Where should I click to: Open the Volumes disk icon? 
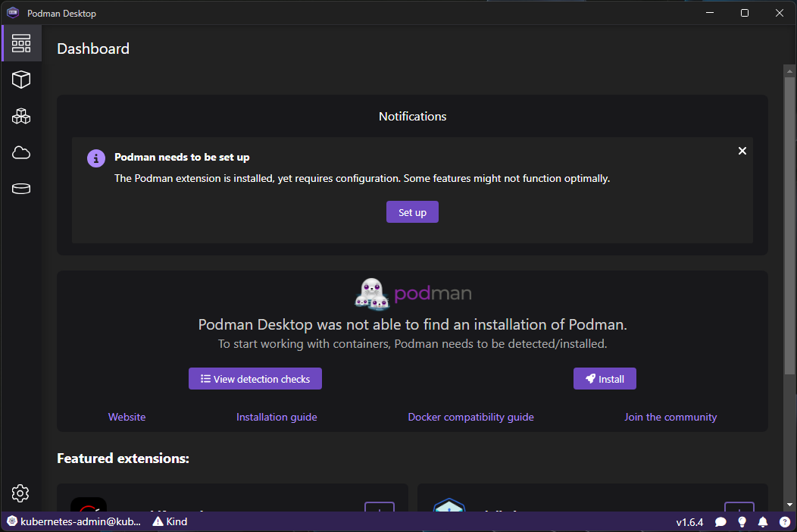point(21,189)
